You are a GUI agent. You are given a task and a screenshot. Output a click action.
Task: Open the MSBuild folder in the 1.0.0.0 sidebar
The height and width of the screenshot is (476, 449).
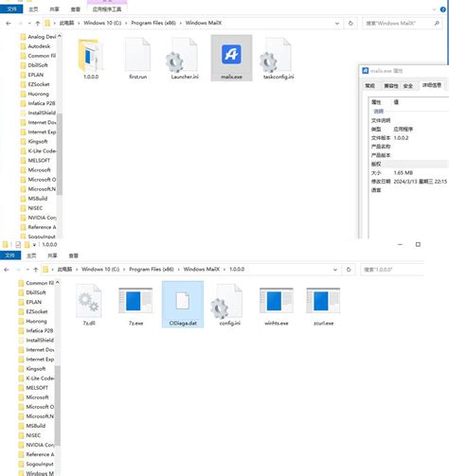[32, 426]
